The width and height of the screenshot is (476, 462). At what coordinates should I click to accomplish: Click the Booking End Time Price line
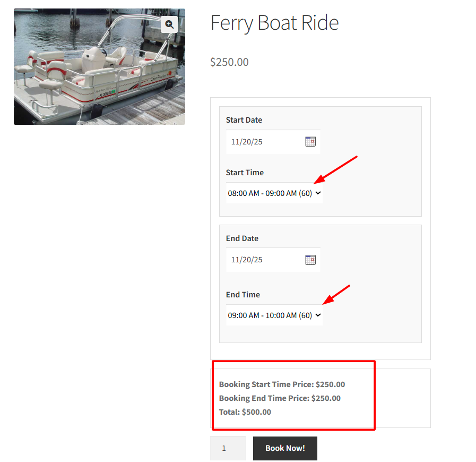(x=280, y=398)
